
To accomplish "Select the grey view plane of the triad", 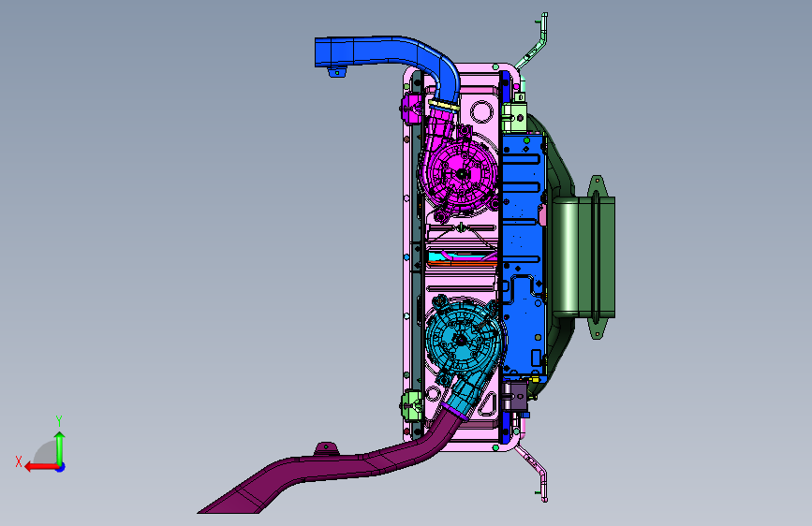I will point(46,454).
